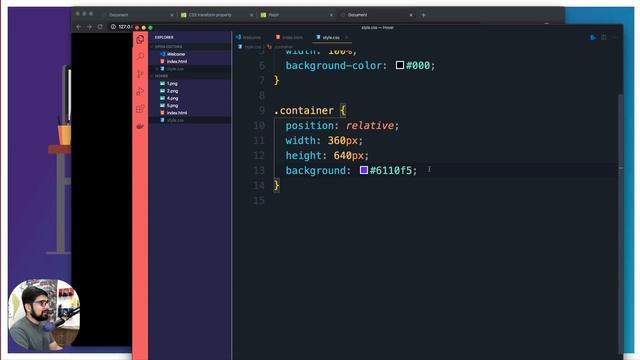The height and width of the screenshot is (360, 640).
Task: Close style.css in Open Editors list
Action: tap(158, 69)
